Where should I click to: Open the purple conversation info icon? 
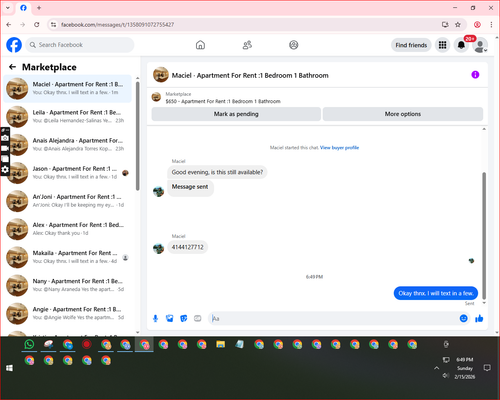pos(475,75)
